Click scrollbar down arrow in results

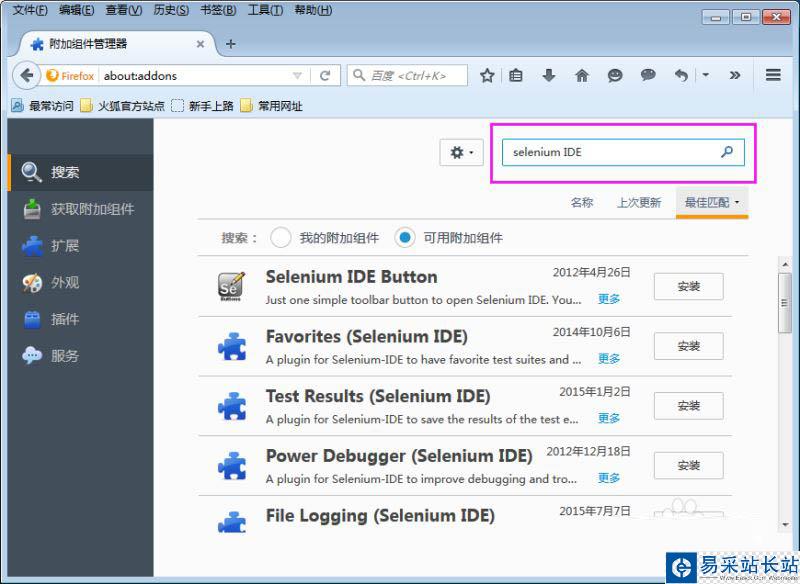tap(785, 525)
